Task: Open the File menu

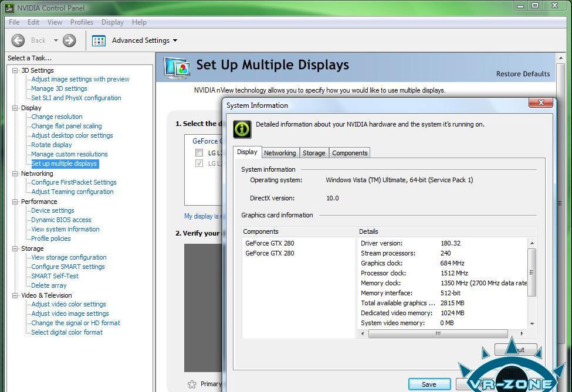Action: [x=14, y=22]
